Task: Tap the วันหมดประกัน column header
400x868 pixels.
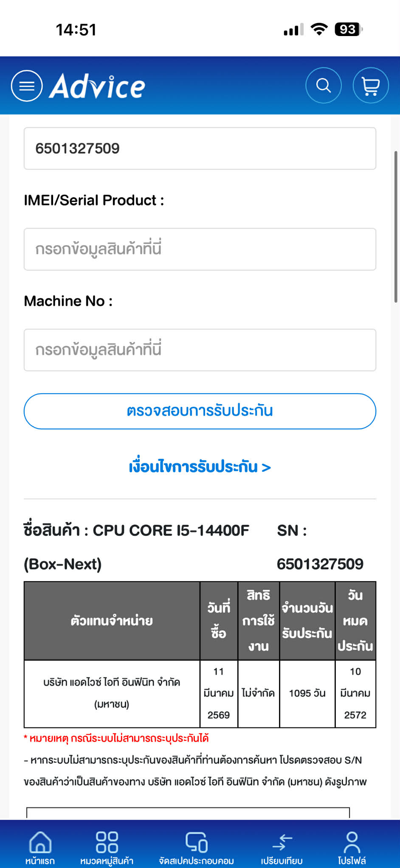Action: pos(355,621)
